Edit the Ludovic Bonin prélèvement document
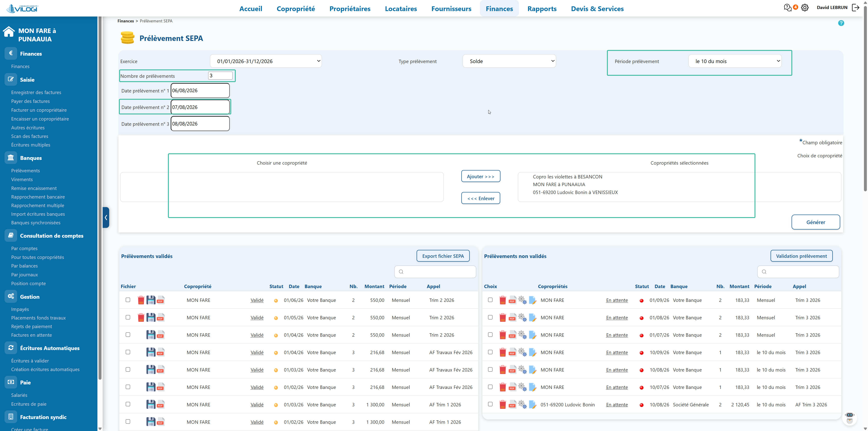 [532, 404]
